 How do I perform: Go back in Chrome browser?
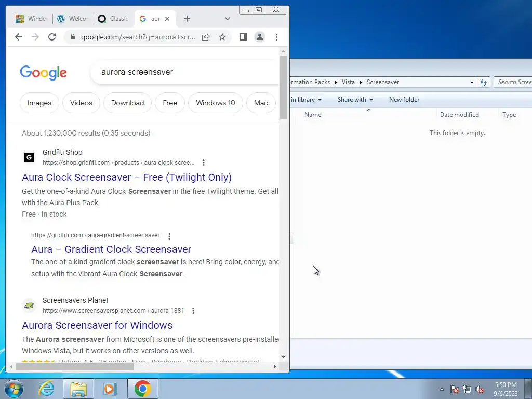[19, 37]
